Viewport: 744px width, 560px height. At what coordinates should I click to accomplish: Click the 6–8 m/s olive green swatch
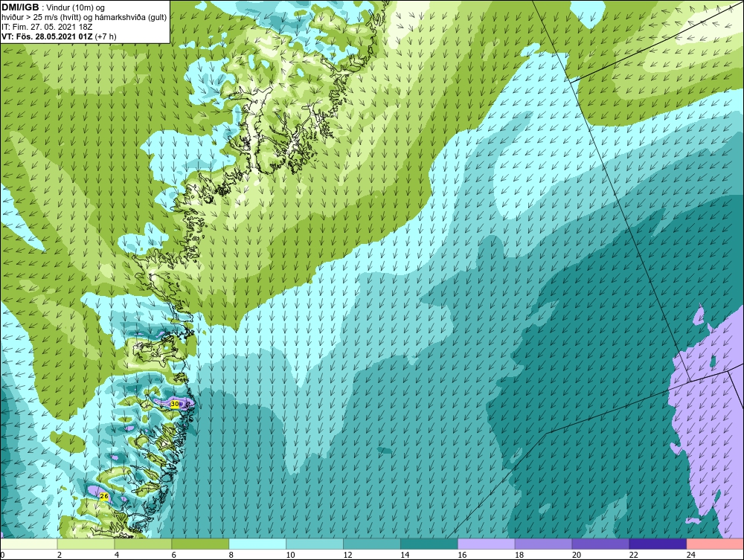point(200,544)
